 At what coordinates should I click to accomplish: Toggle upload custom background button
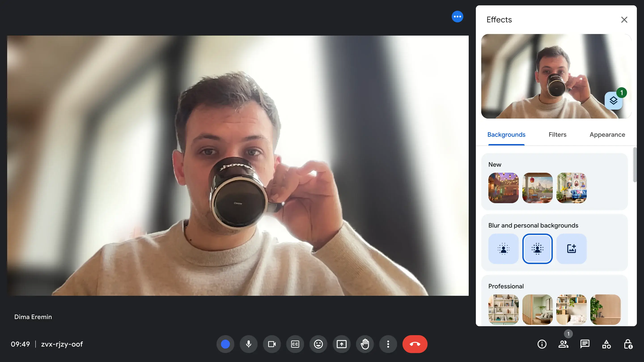coord(572,249)
